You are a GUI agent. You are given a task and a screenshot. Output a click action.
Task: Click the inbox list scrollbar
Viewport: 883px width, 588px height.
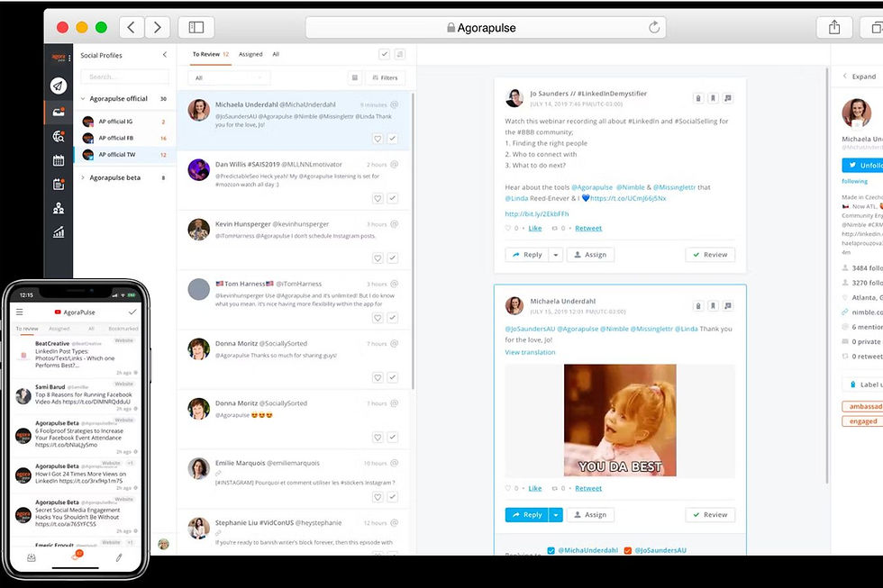[413, 240]
